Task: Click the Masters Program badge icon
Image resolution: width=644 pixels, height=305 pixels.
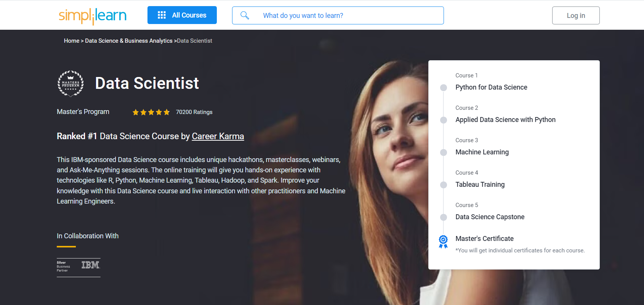Action: point(70,83)
